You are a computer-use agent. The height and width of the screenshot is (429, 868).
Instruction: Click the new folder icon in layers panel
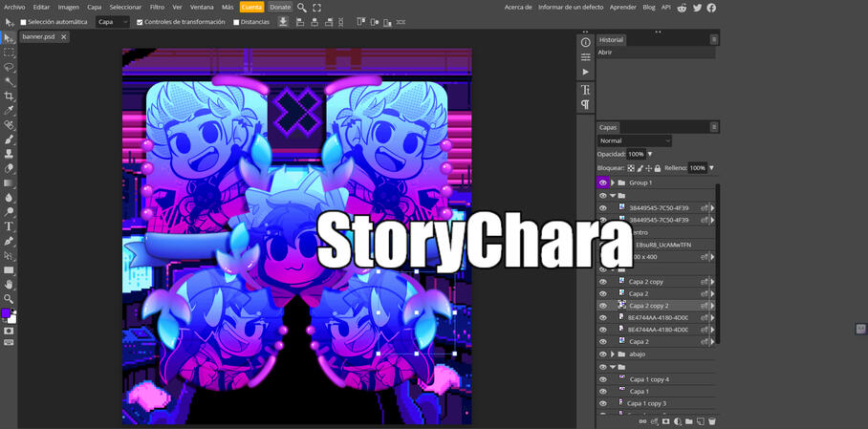[689, 421]
